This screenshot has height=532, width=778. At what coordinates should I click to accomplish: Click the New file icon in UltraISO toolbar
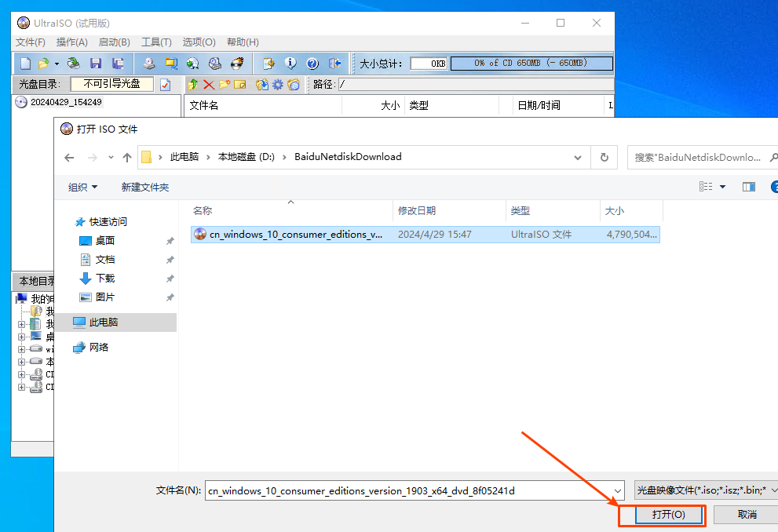25,64
